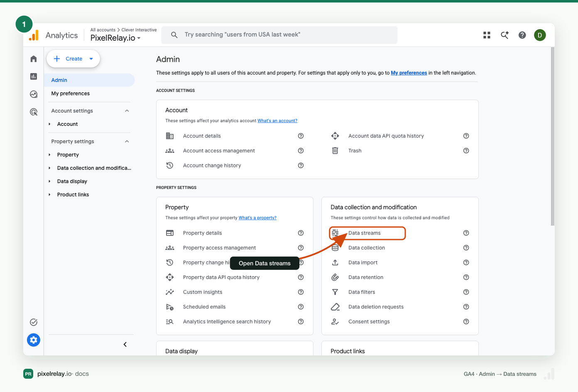578x392 pixels.
Task: Click the page vertical scrollbar
Action: point(552,137)
